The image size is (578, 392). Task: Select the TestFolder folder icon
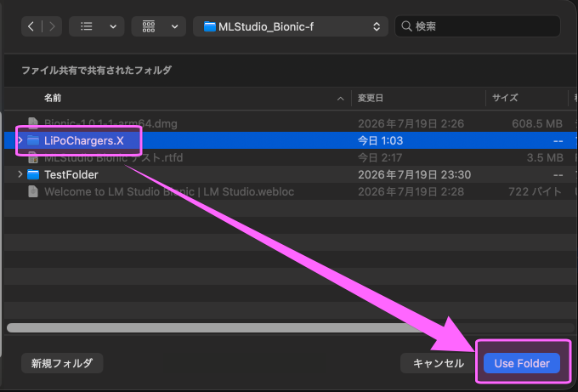33,174
